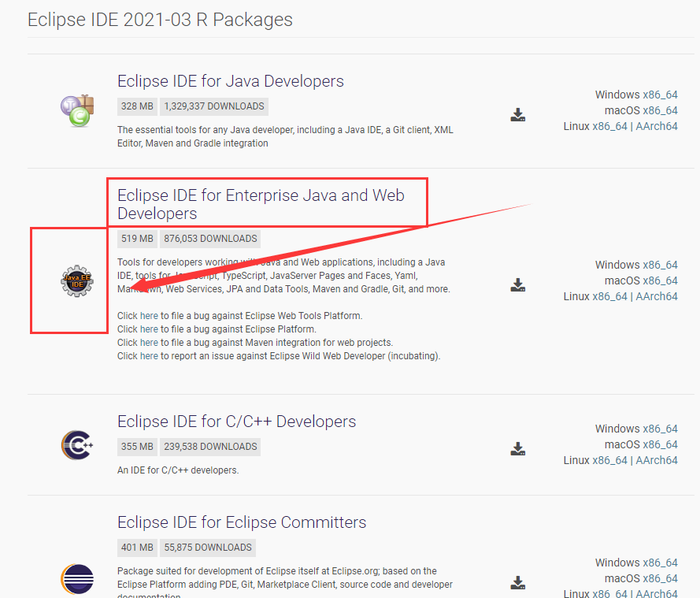Download Java Developers for Windows x86_64
This screenshot has width=700, height=598.
pyautogui.click(x=661, y=95)
